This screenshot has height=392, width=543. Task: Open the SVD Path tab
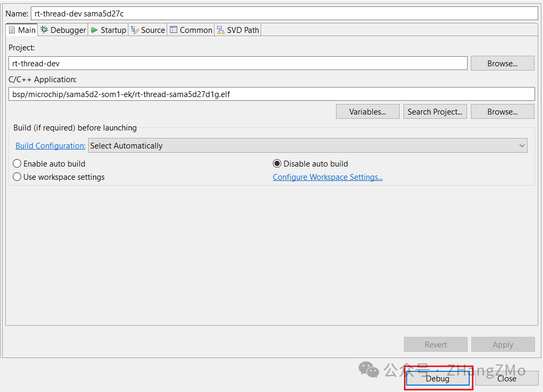click(x=238, y=30)
